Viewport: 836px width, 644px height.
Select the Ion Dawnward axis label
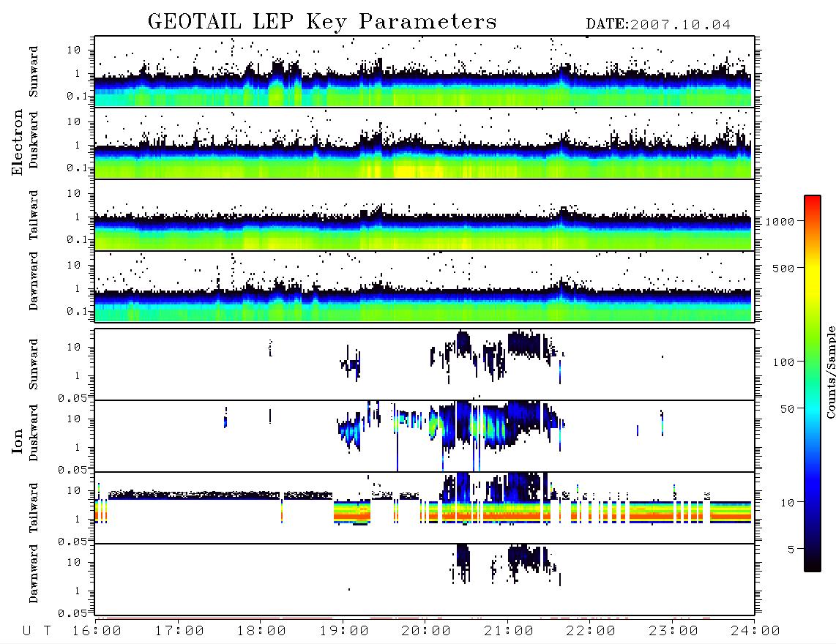34,574
